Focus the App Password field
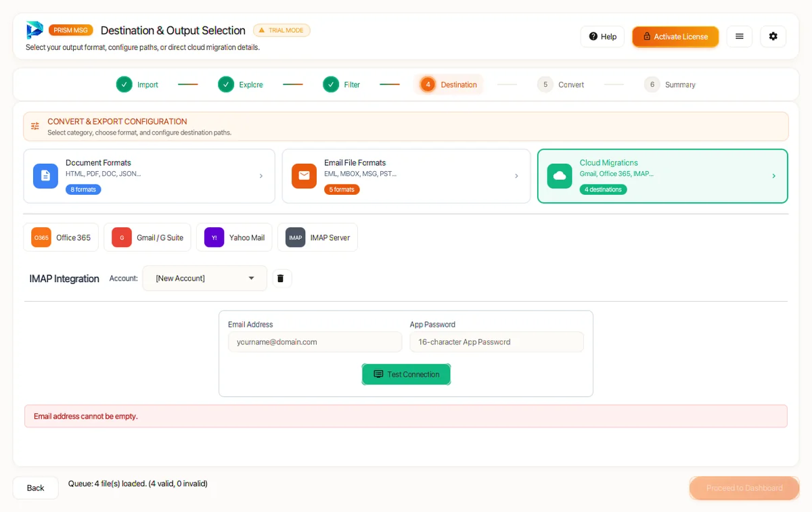Screen dimensions: 812x512 tap(497, 342)
